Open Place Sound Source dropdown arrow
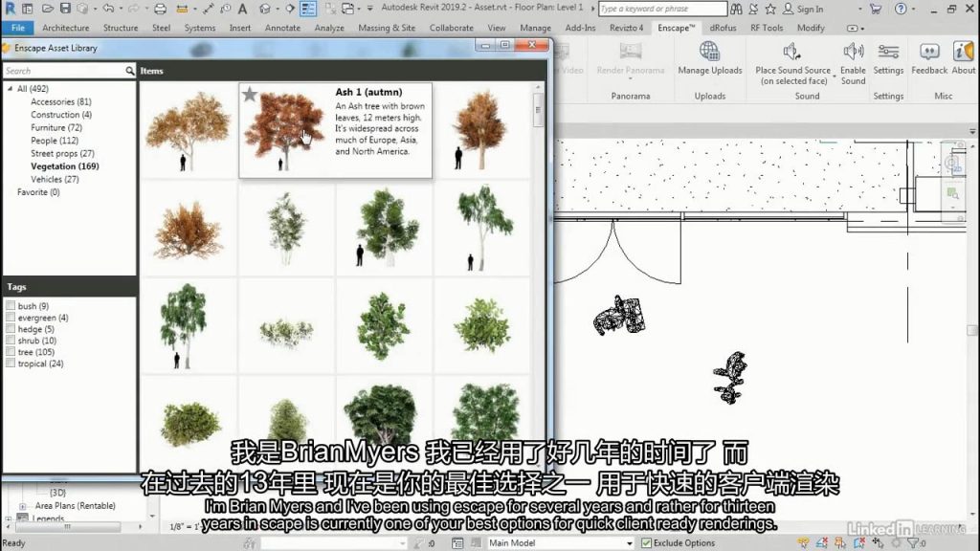 click(x=835, y=77)
